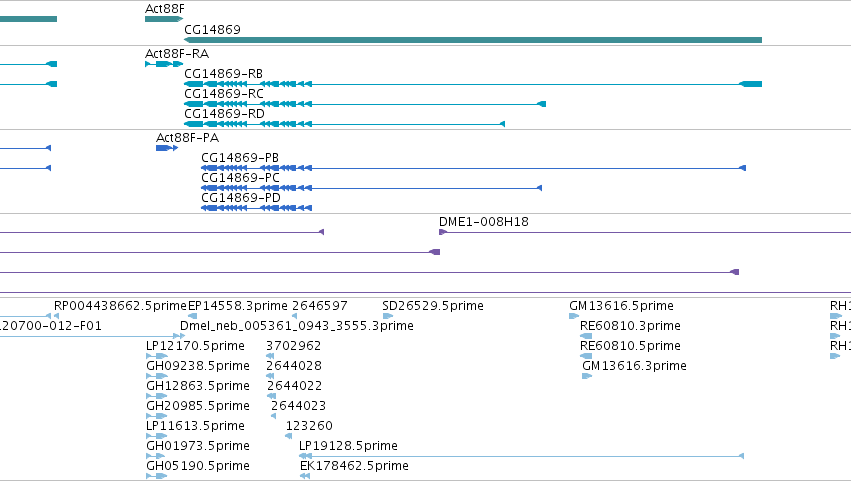851x481 pixels.
Task: Choose the GM13616.5prime label
Action: click(x=621, y=306)
